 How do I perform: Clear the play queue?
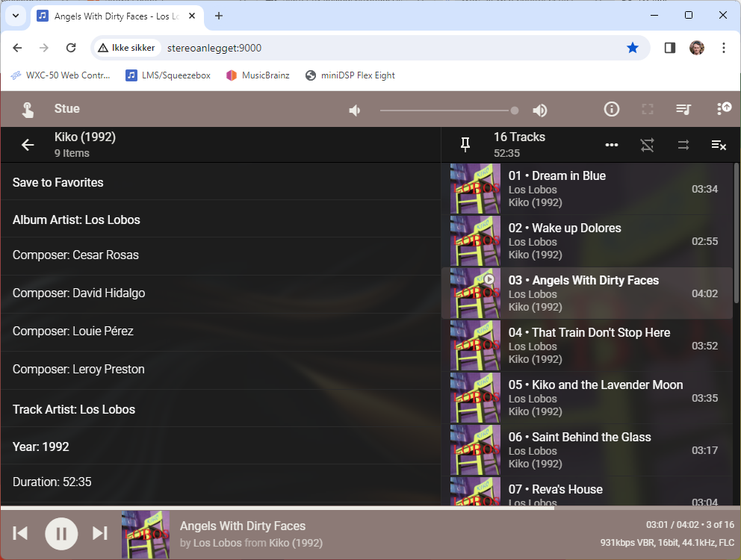(719, 145)
